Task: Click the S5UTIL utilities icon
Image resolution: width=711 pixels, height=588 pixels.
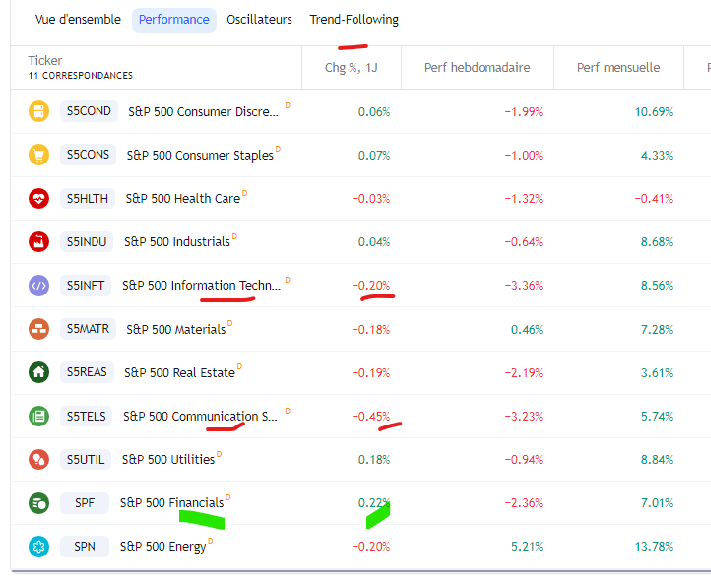Action: tap(39, 459)
